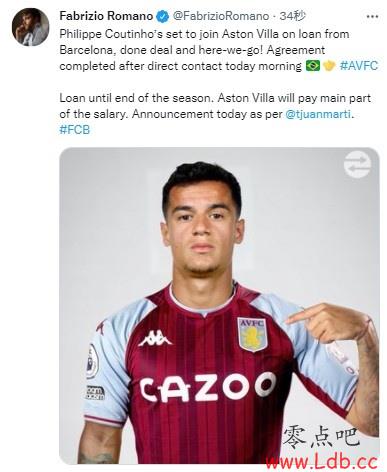Open the attached Coutinho photo

(219, 306)
